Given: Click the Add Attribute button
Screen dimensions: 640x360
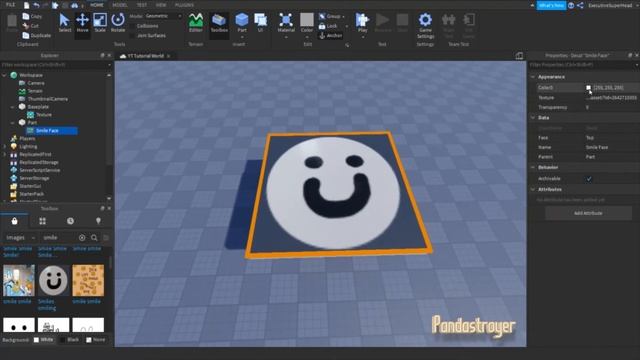Looking at the screenshot, I should [588, 213].
